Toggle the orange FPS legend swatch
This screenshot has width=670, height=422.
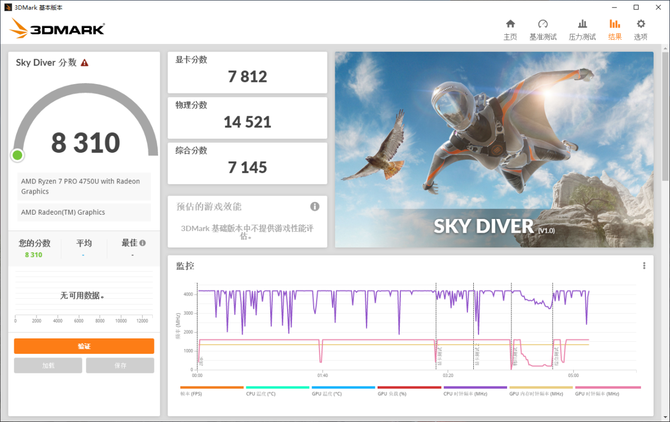coord(212,387)
